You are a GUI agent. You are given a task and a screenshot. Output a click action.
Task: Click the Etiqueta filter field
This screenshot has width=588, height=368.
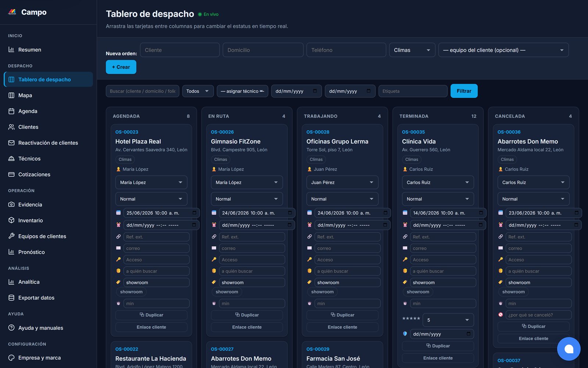tap(413, 91)
